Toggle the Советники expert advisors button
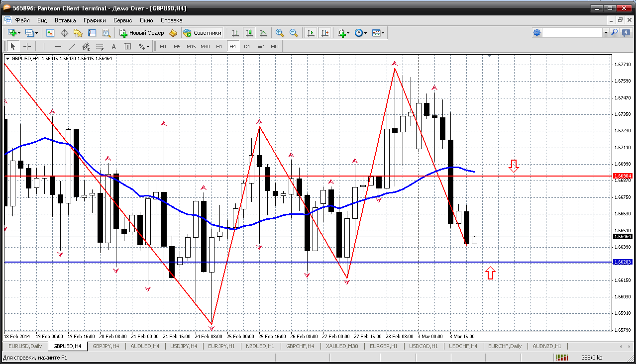This screenshot has width=636, height=364. click(202, 33)
